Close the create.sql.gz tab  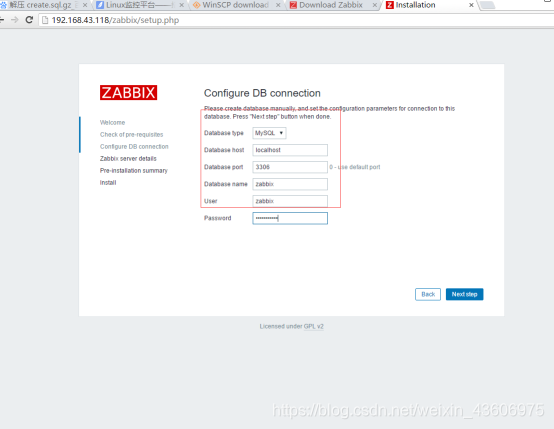(85, 5)
